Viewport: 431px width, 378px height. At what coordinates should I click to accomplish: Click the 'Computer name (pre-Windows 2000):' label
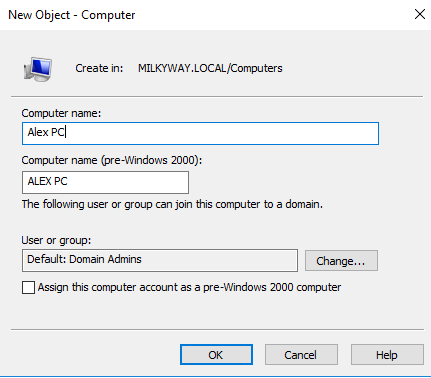(x=112, y=160)
